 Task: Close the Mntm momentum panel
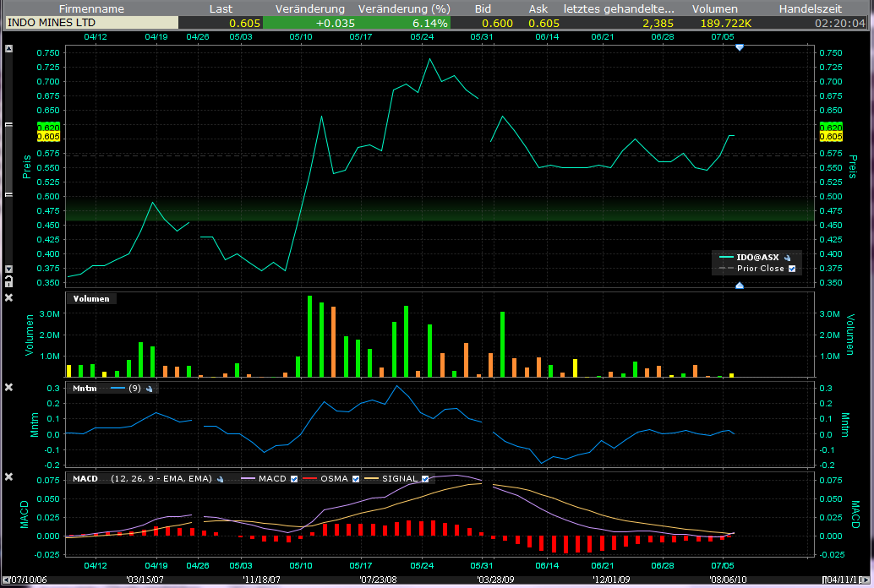pyautogui.click(x=9, y=387)
